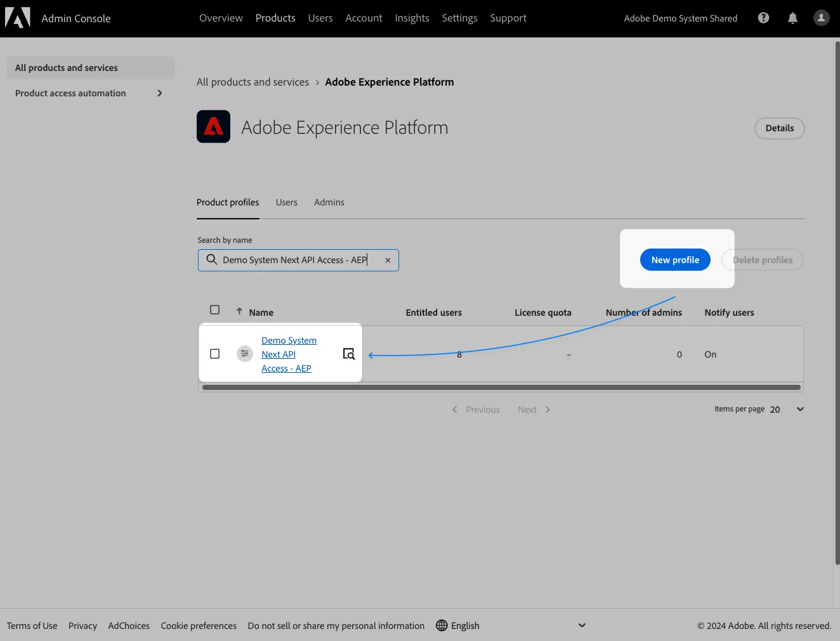This screenshot has width=840, height=641.
Task: Open the Items per page dropdown
Action: coord(787,410)
